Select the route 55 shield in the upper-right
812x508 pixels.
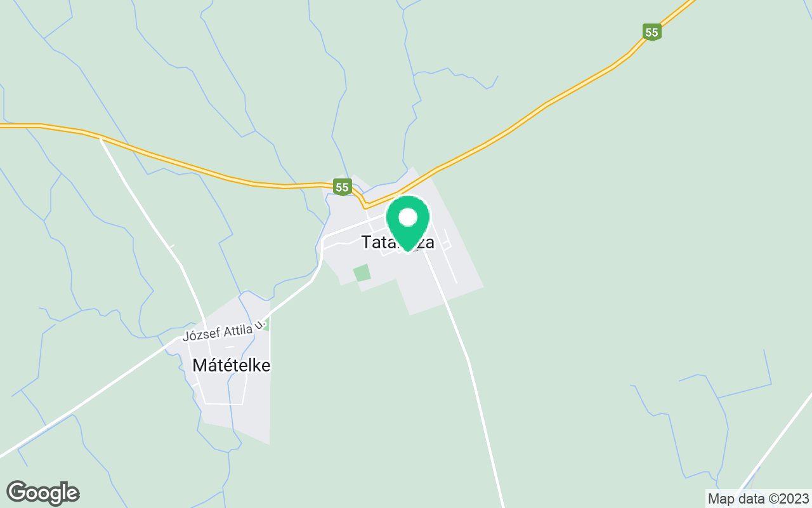[652, 32]
